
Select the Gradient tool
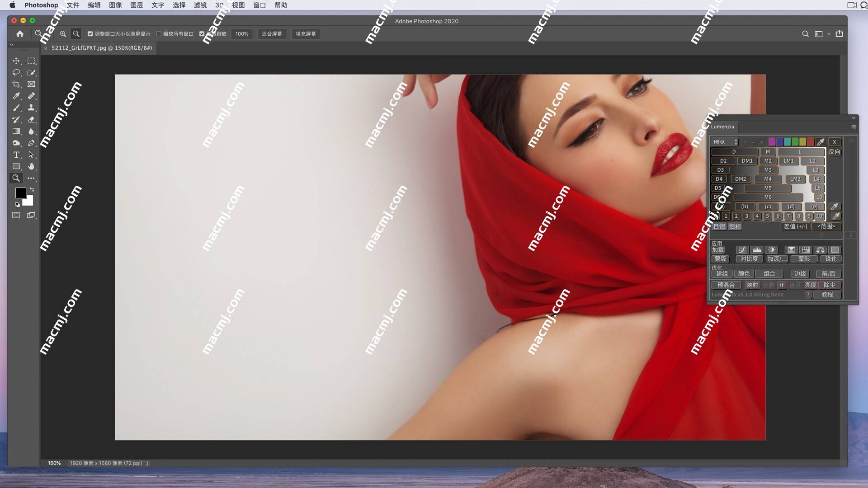click(x=16, y=131)
